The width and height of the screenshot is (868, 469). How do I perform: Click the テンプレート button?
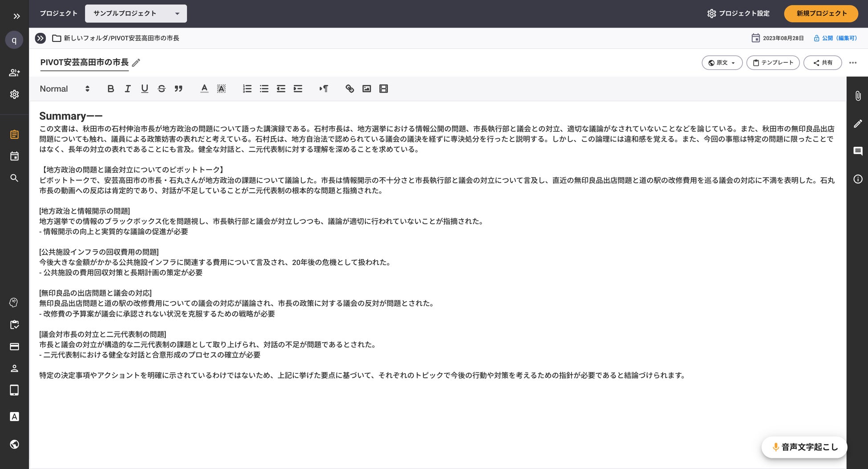(773, 63)
